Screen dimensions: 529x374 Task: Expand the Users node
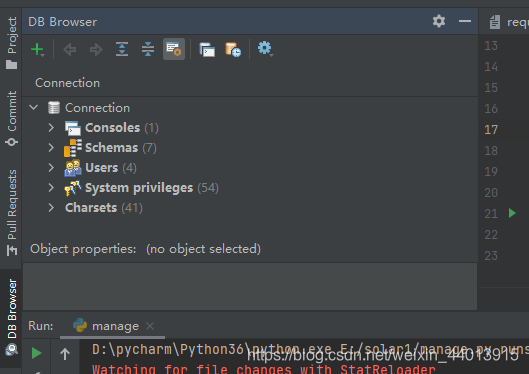51,168
